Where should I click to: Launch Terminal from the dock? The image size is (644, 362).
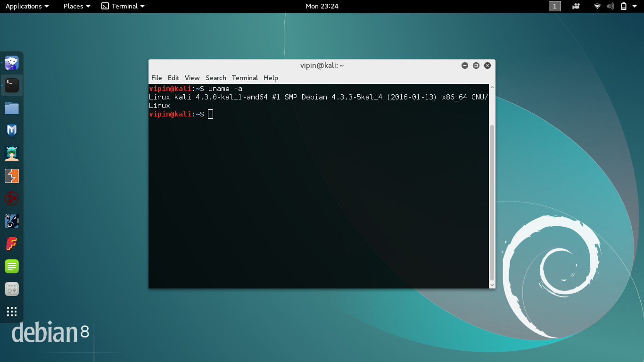[x=12, y=85]
